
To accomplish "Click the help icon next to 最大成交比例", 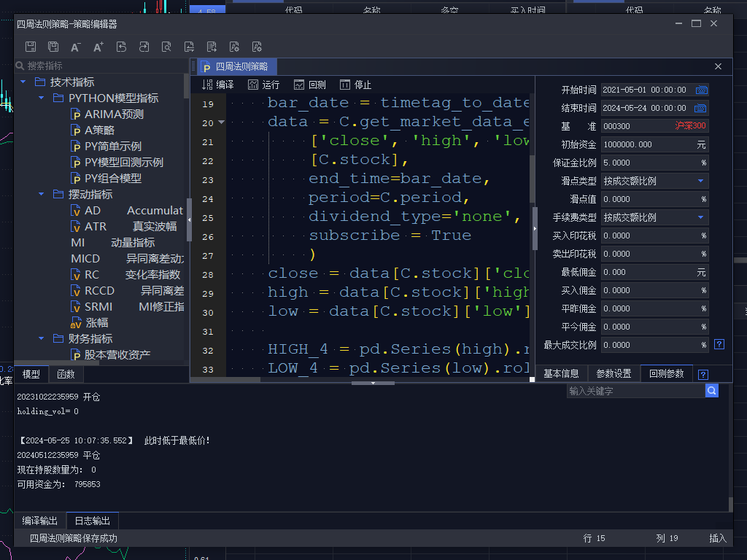I will 719,344.
